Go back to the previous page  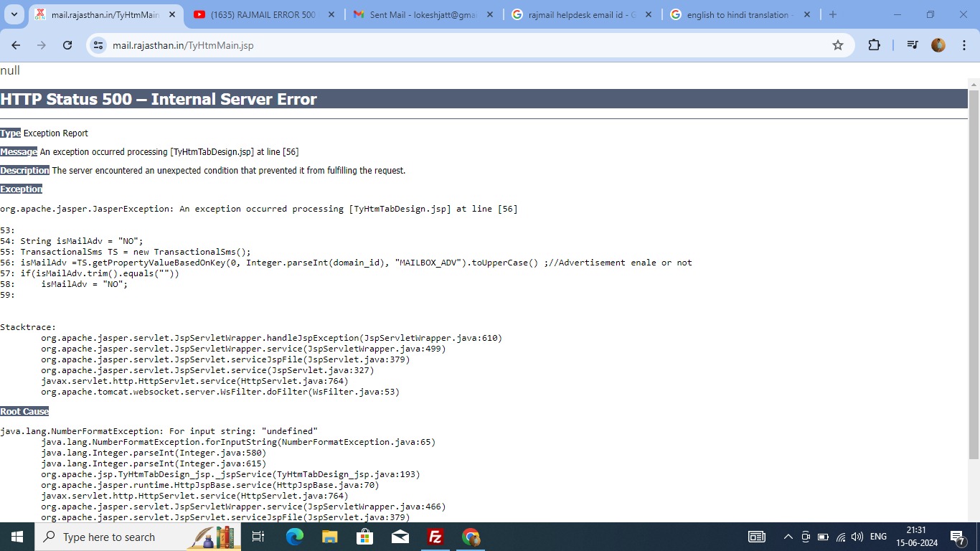click(x=16, y=45)
